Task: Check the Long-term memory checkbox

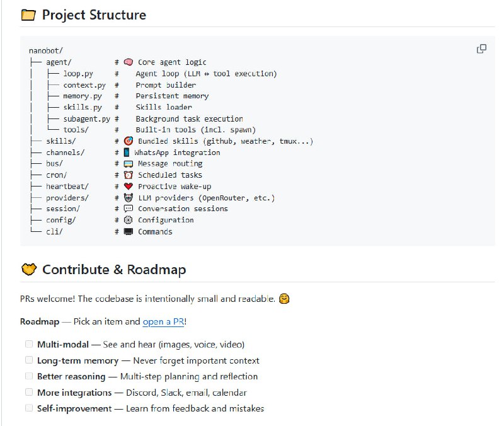Action: click(28, 360)
